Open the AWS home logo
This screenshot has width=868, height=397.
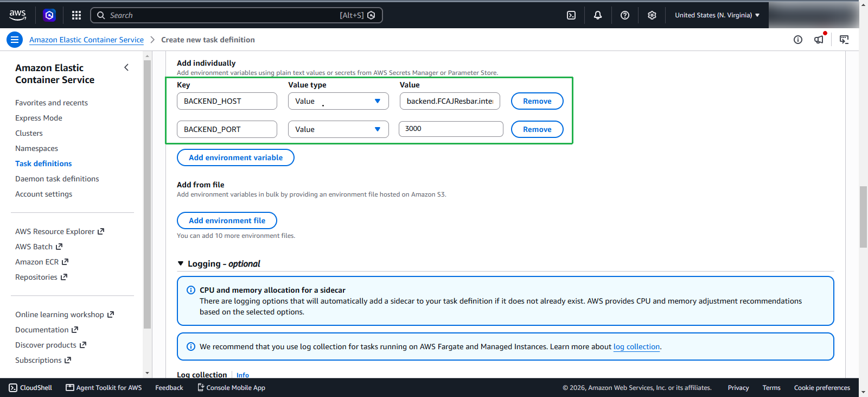click(17, 15)
